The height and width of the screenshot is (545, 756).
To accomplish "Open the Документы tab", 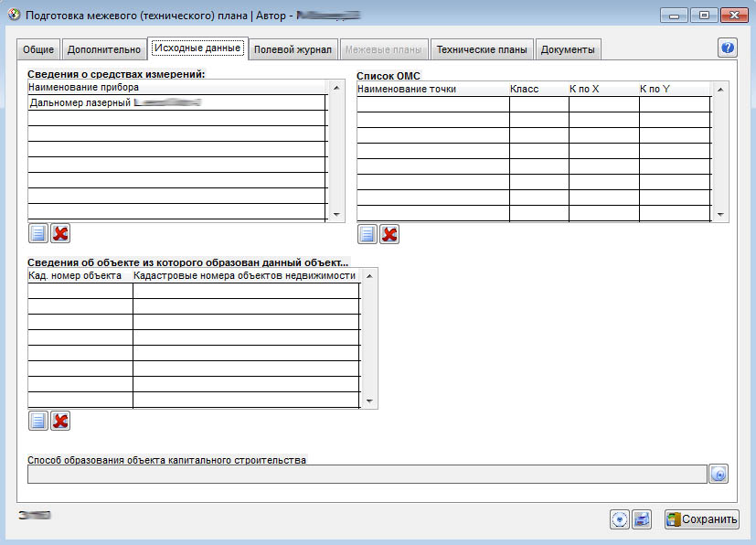I will click(x=567, y=49).
